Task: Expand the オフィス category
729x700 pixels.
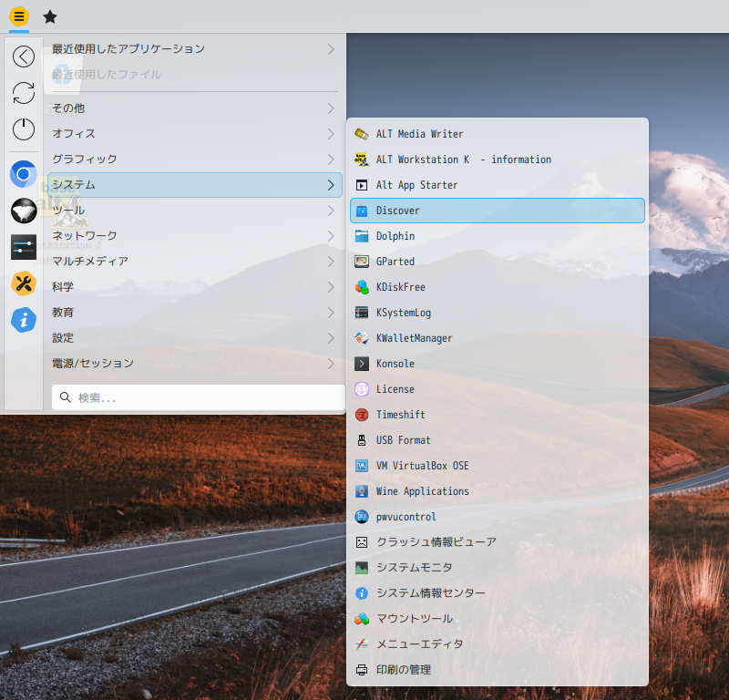Action: [195, 134]
